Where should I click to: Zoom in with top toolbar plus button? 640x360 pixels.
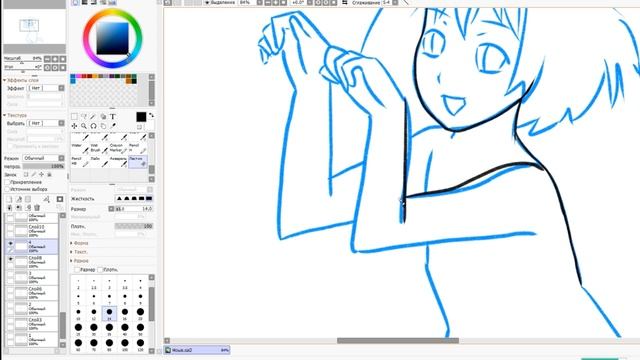pos(276,2)
